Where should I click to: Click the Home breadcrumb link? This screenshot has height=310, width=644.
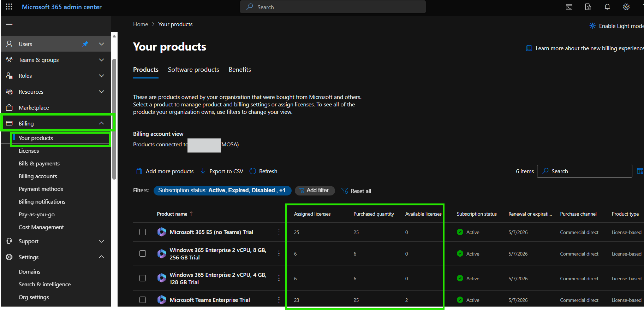[141, 24]
